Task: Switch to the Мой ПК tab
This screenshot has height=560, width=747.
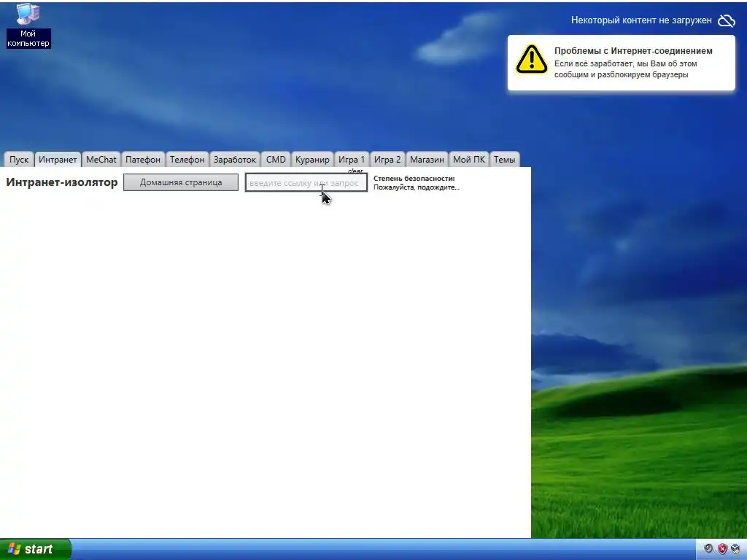Action: click(469, 160)
